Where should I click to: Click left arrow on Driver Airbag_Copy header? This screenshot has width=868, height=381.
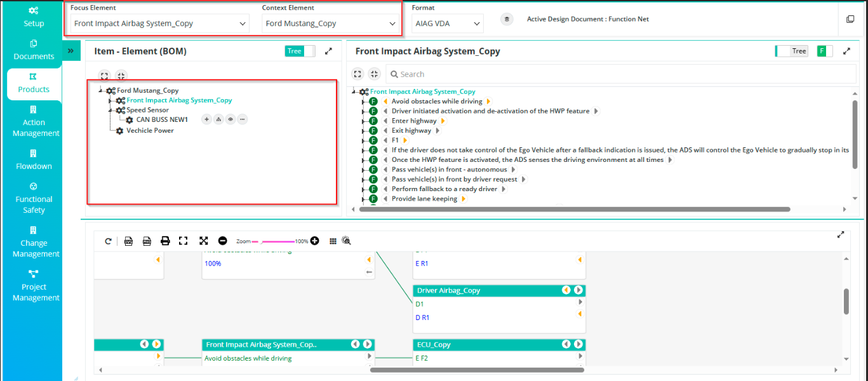click(566, 290)
